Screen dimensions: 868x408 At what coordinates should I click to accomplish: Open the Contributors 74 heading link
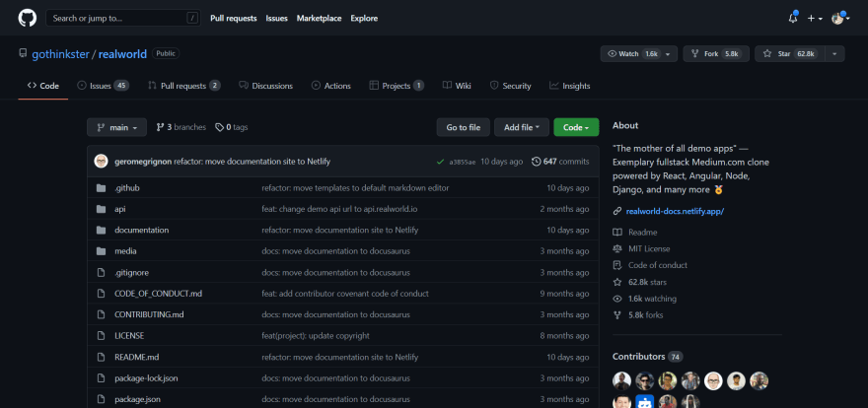point(648,357)
